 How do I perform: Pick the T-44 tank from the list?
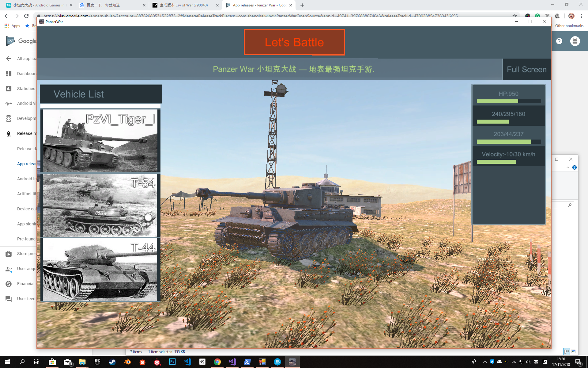click(x=100, y=270)
